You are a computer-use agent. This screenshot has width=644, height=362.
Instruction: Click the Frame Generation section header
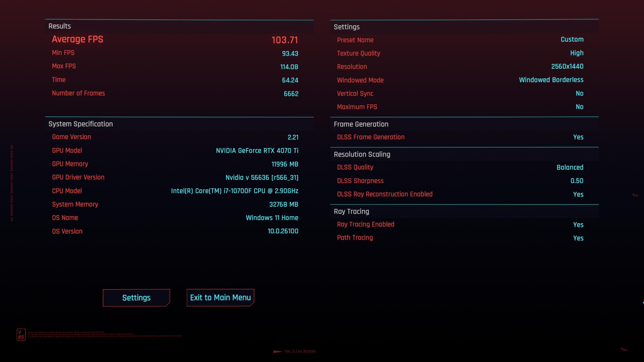[x=361, y=124]
